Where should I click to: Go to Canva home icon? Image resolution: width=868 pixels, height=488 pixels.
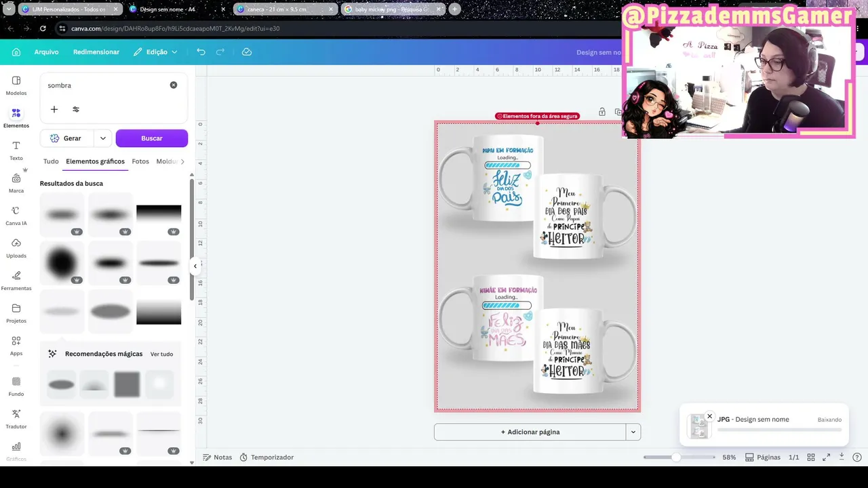click(16, 52)
